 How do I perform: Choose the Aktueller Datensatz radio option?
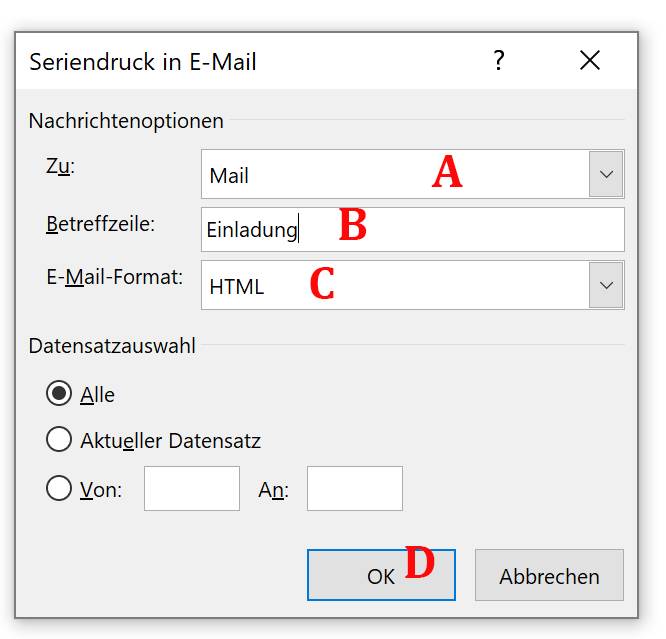59,439
